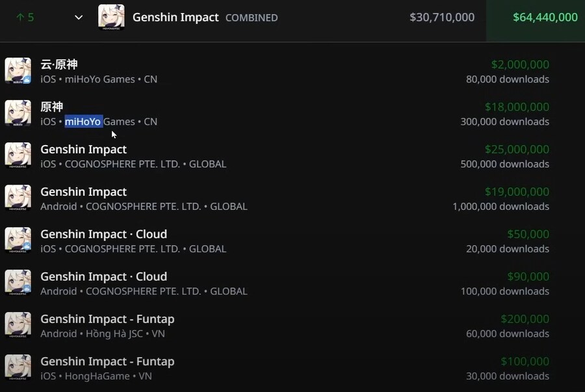Click the Genshin Impact Android app icon

click(18, 198)
